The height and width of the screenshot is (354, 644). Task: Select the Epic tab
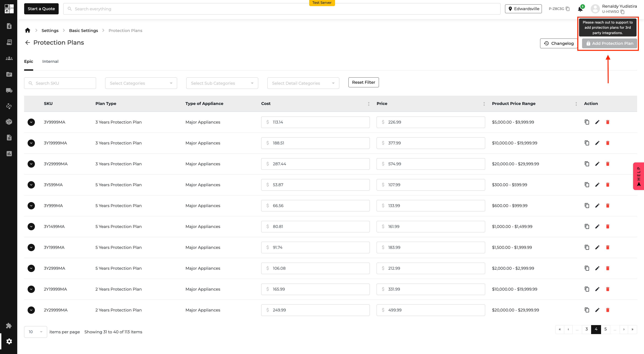click(29, 61)
